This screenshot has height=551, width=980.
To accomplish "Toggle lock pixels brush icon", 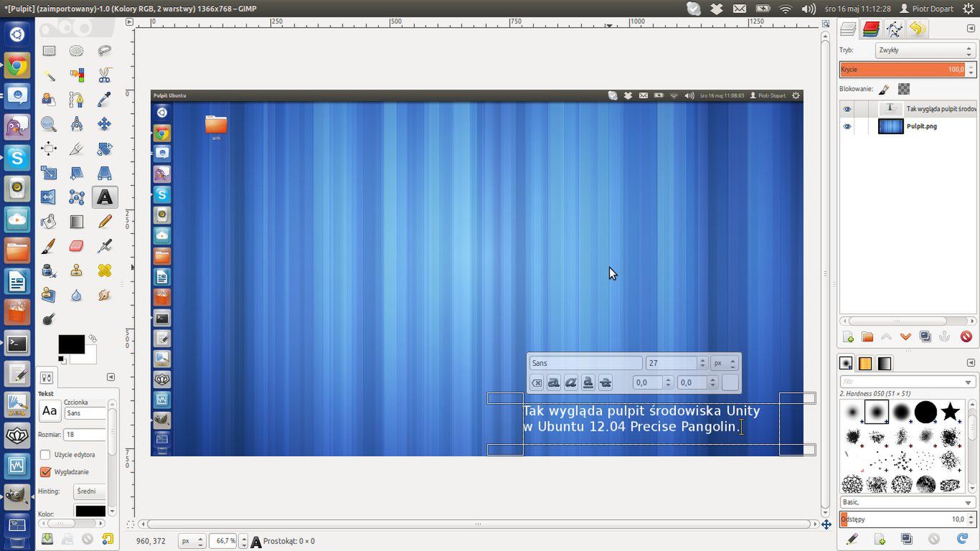I will click(x=884, y=89).
